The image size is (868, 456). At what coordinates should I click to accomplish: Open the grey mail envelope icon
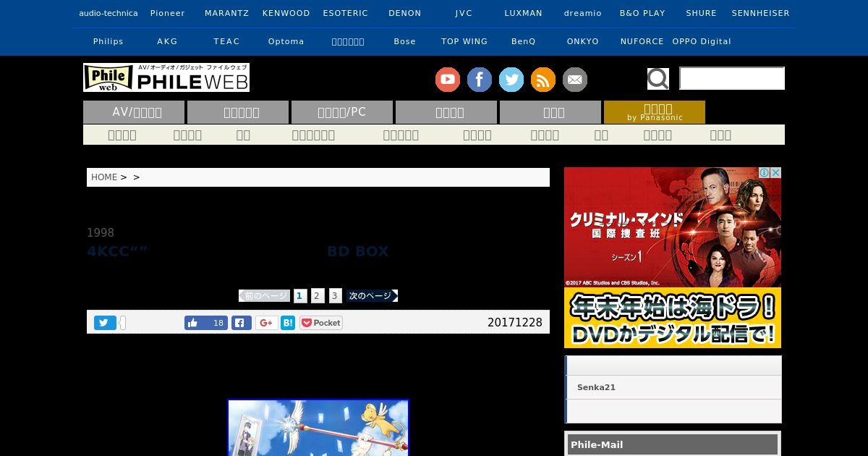[x=575, y=80]
